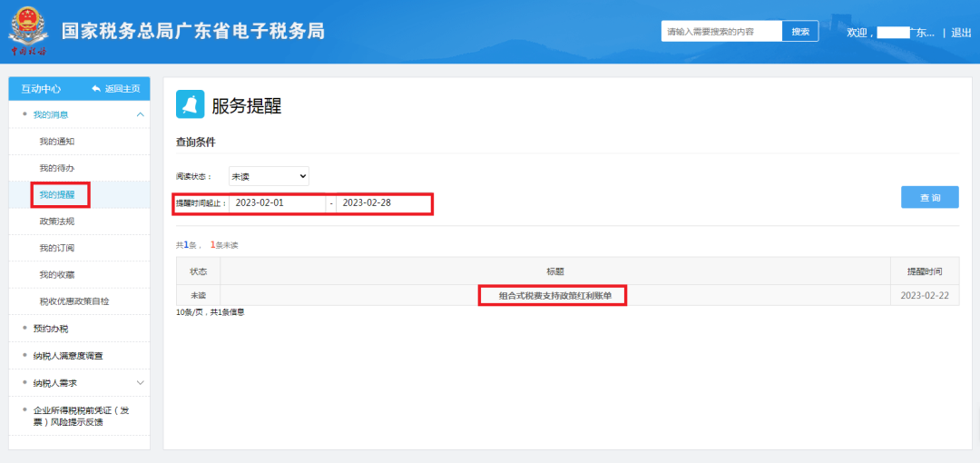The height and width of the screenshot is (463, 980).
Task: Click the 搜索 button in the header
Action: coord(800,31)
